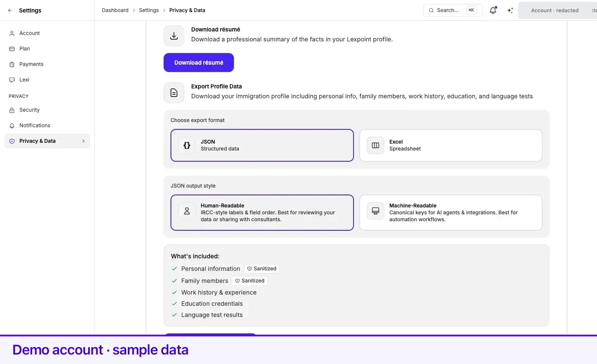Click shield icon in Family members Sanitized badge

[x=237, y=281]
